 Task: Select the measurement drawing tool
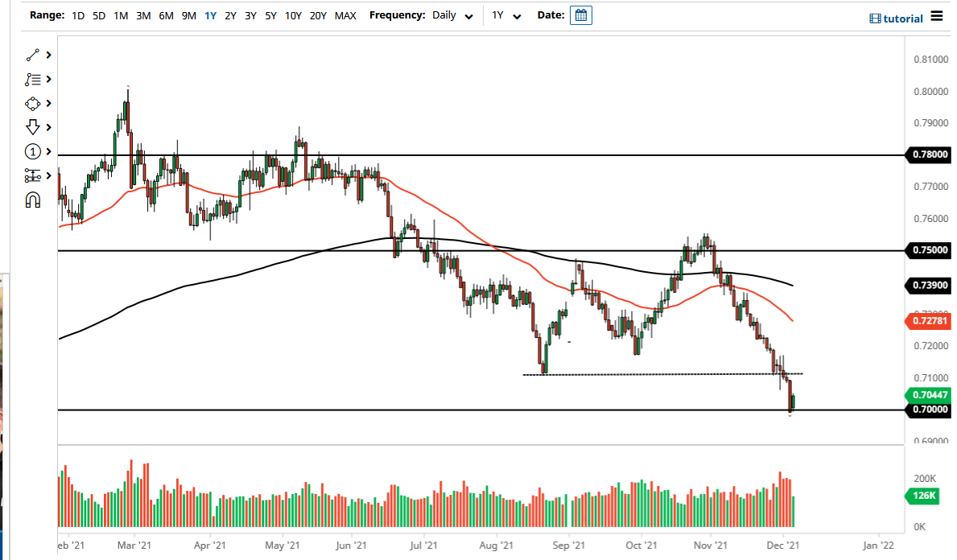coord(32,175)
